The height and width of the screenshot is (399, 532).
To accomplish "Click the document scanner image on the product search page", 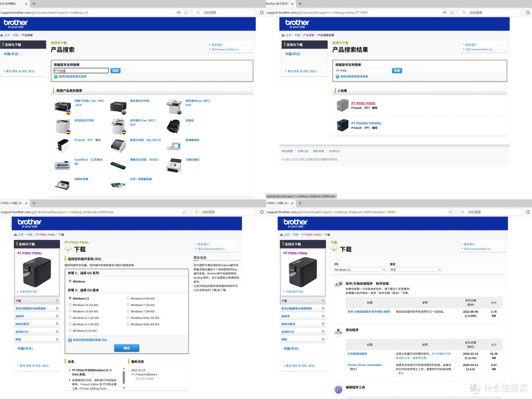I will point(174,165).
